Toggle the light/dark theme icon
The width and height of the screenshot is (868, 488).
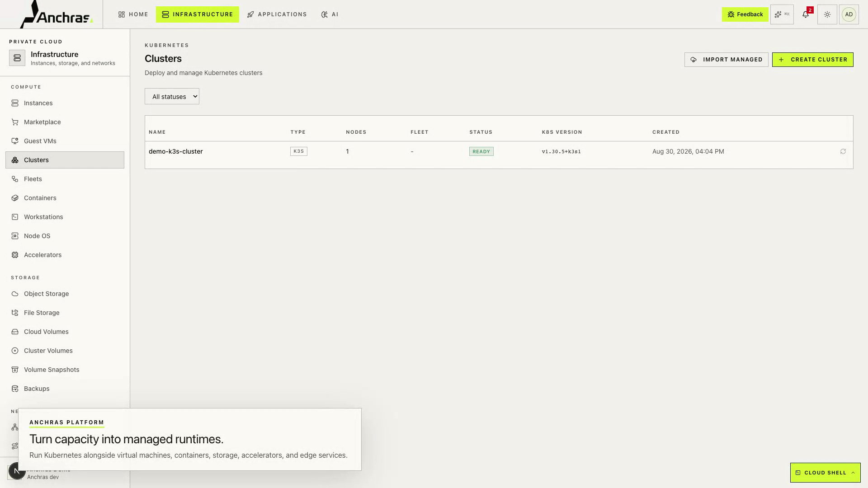[827, 14]
